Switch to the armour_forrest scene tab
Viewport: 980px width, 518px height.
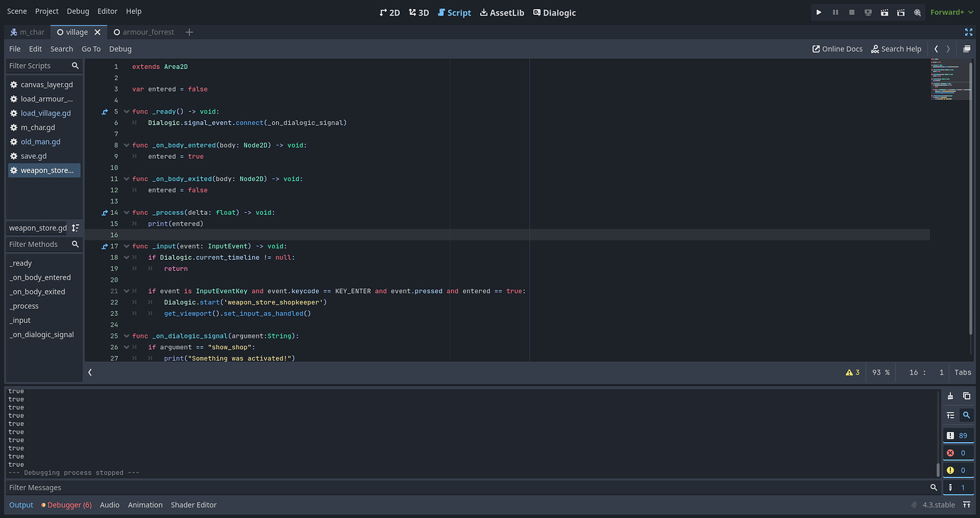(143, 32)
